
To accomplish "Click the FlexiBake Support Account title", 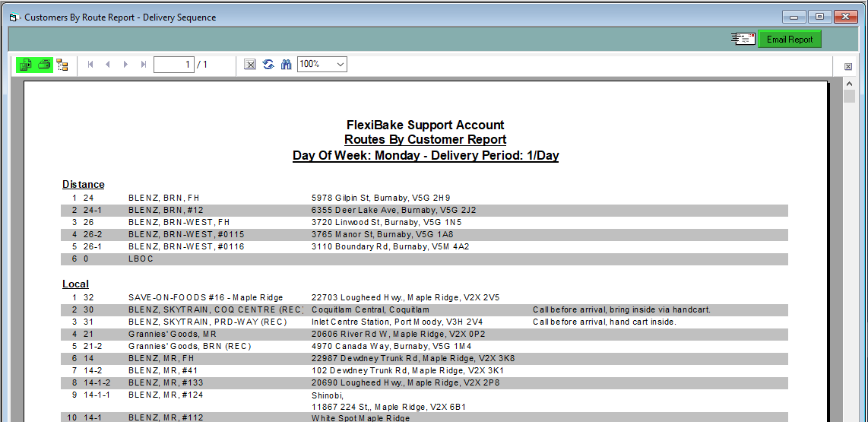I will click(x=425, y=125).
